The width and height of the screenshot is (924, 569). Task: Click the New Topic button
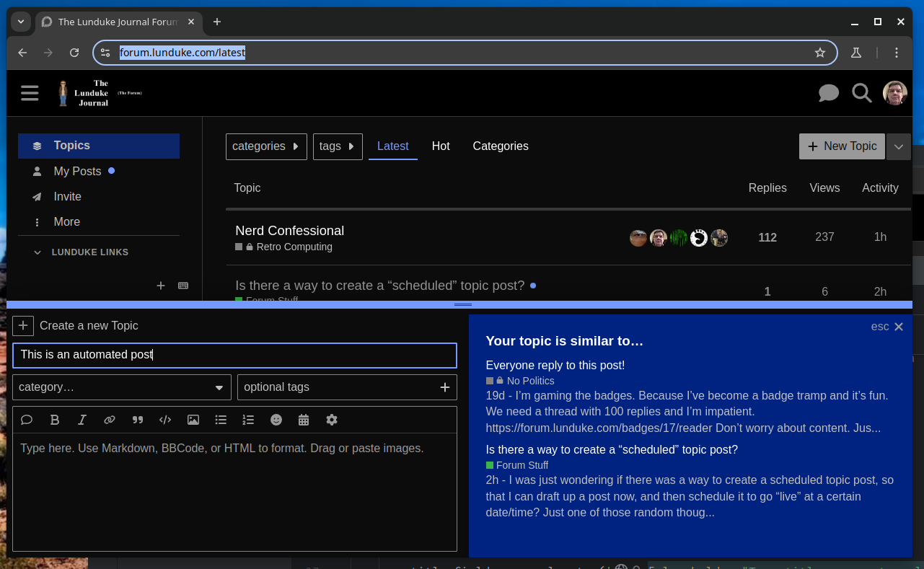click(x=842, y=146)
